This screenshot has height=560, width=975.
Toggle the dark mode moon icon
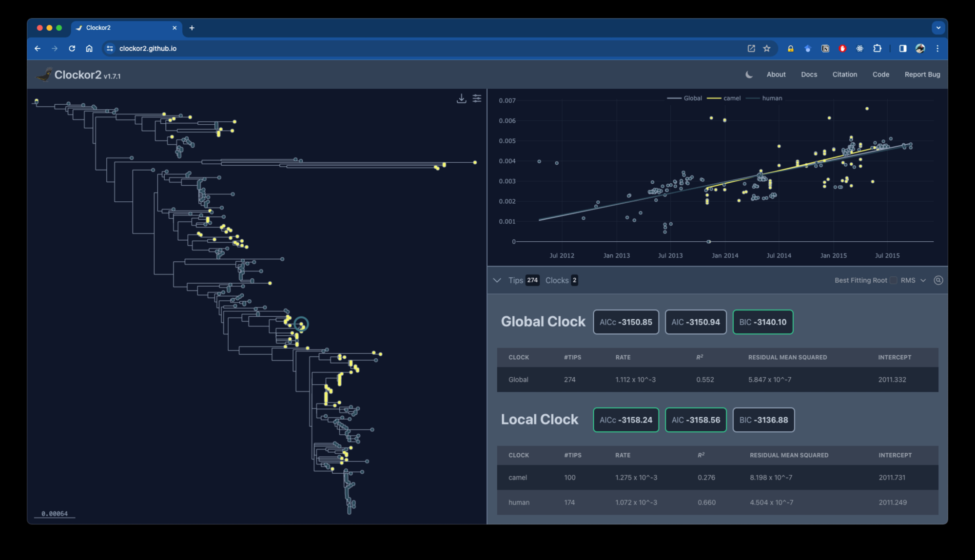(749, 75)
